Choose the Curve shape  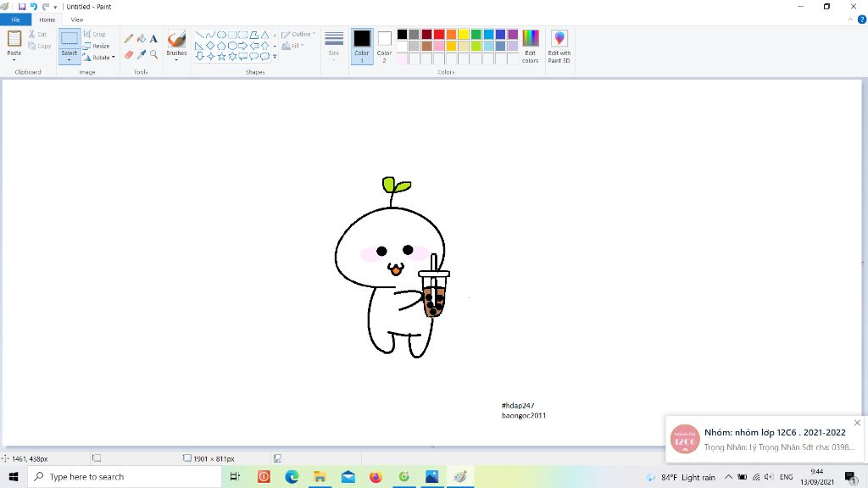tap(210, 35)
